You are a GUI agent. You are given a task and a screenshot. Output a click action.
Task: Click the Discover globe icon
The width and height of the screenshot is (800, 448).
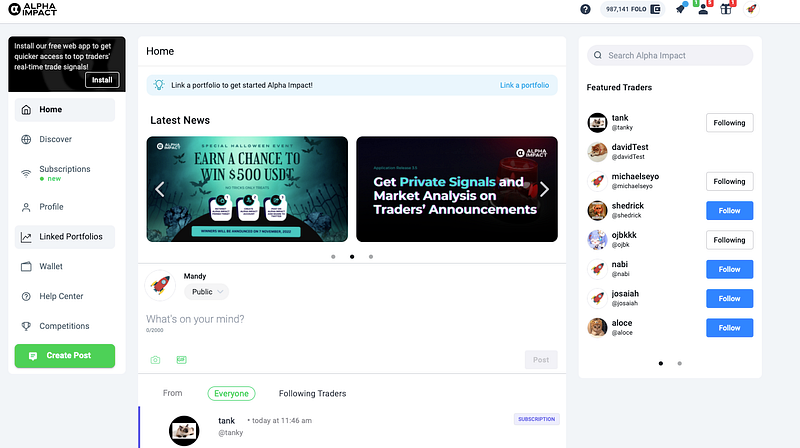tap(26, 139)
